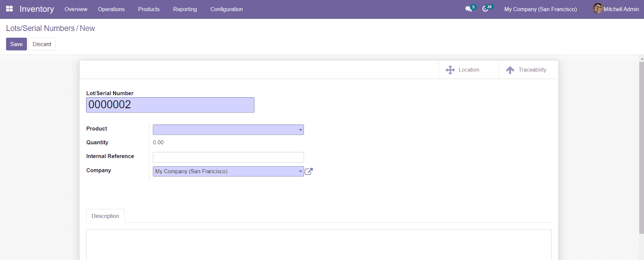This screenshot has width=644, height=260.
Task: Open the Configuration menu
Action: 227,9
